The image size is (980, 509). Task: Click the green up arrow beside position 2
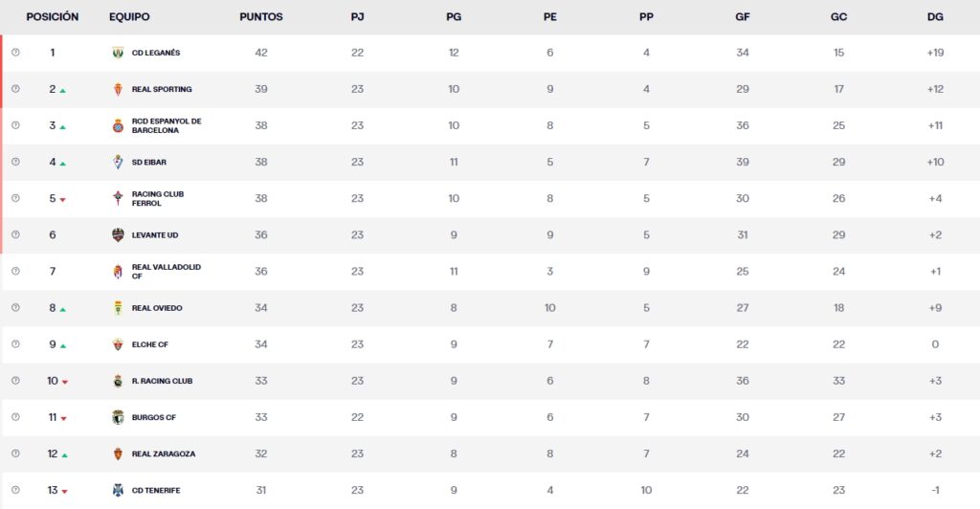(63, 90)
